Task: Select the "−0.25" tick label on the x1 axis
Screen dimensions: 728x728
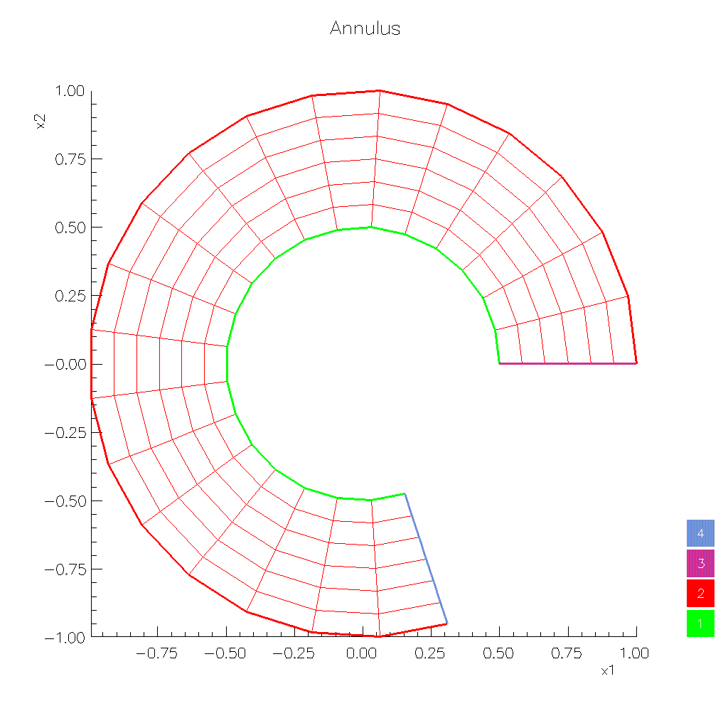Action: pyautogui.click(x=294, y=654)
